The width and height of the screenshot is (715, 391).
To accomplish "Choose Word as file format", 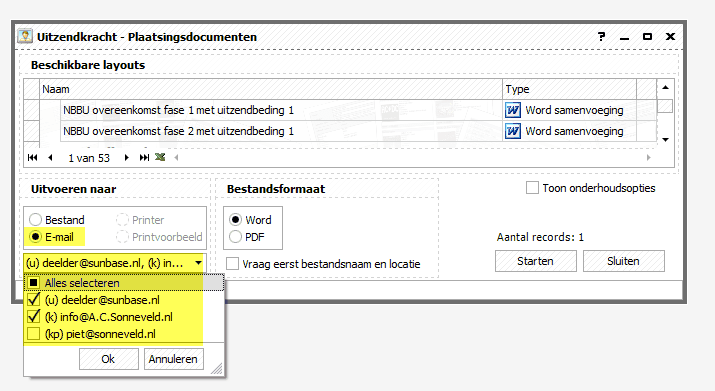I will click(x=235, y=220).
